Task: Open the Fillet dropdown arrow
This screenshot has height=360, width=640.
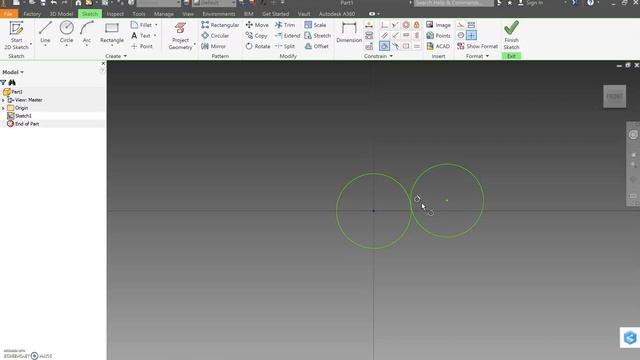Action: tap(156, 25)
